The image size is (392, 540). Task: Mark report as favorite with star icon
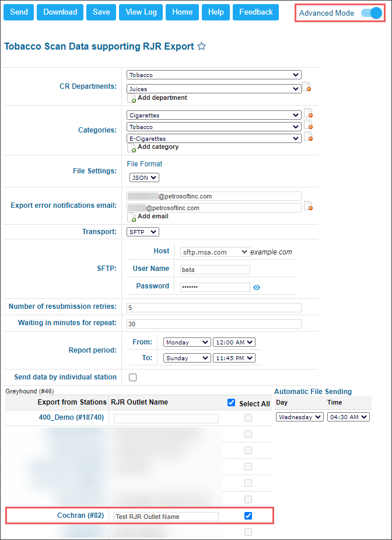(x=202, y=47)
